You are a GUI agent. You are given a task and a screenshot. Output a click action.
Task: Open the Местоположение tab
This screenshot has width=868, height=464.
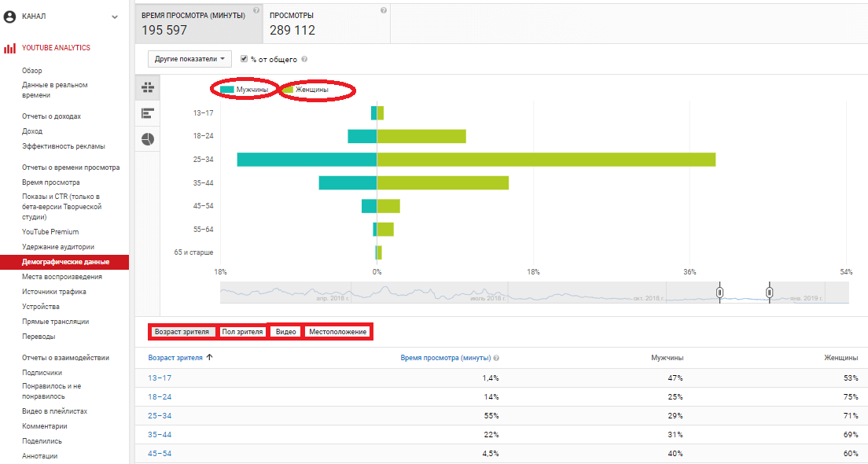click(337, 332)
